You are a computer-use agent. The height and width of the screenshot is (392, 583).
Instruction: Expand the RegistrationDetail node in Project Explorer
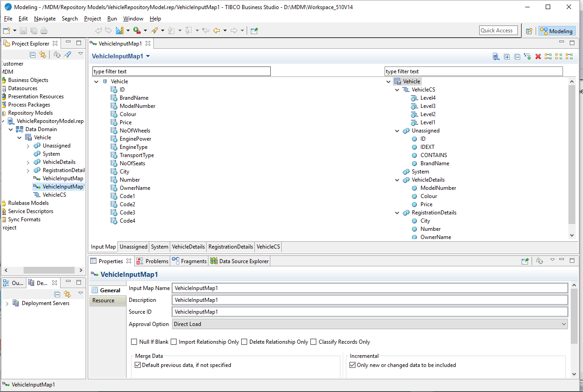click(28, 171)
